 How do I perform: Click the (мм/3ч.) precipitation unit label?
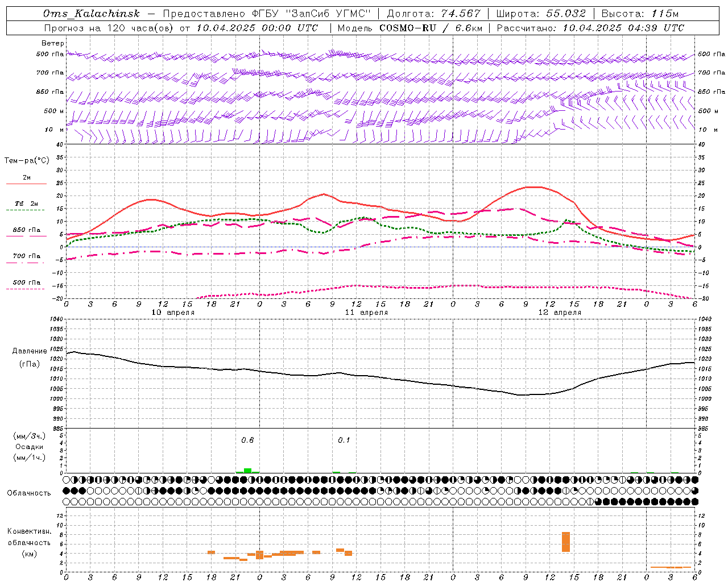29,436
